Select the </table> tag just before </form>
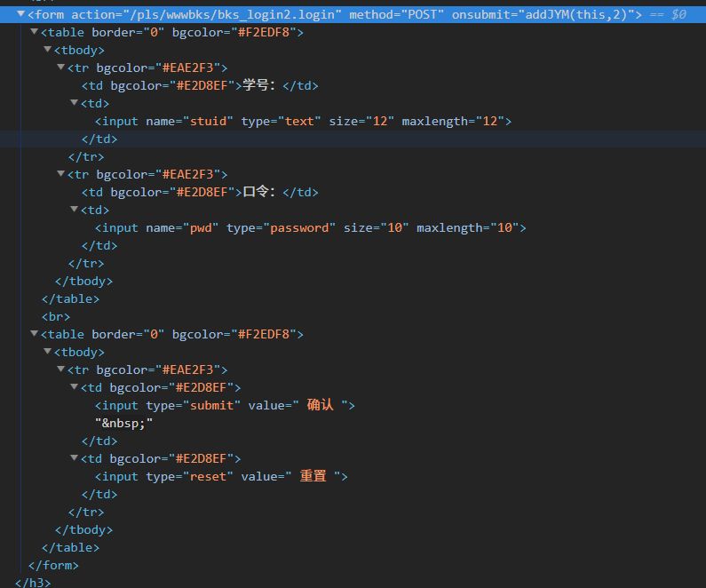The height and width of the screenshot is (588, 706). 71,547
